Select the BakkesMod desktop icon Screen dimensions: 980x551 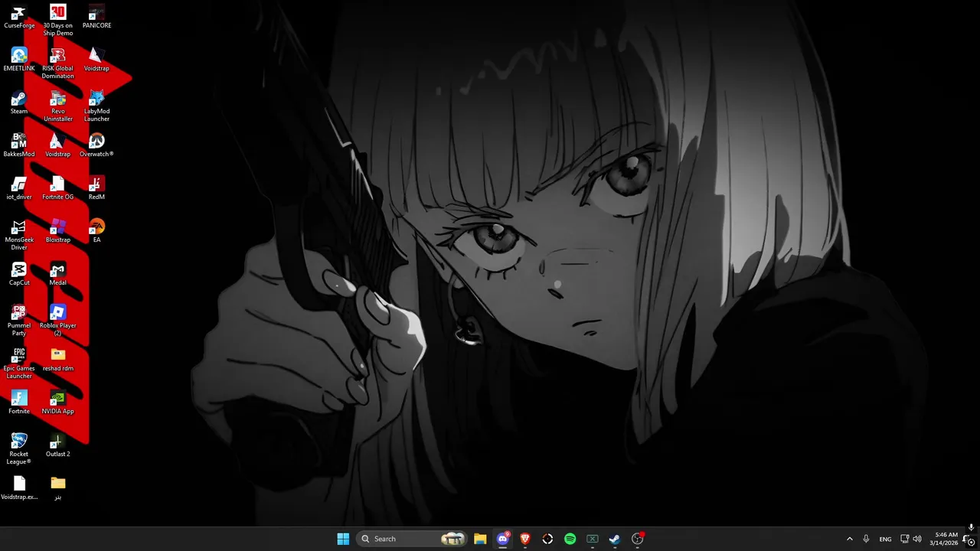[19, 145]
